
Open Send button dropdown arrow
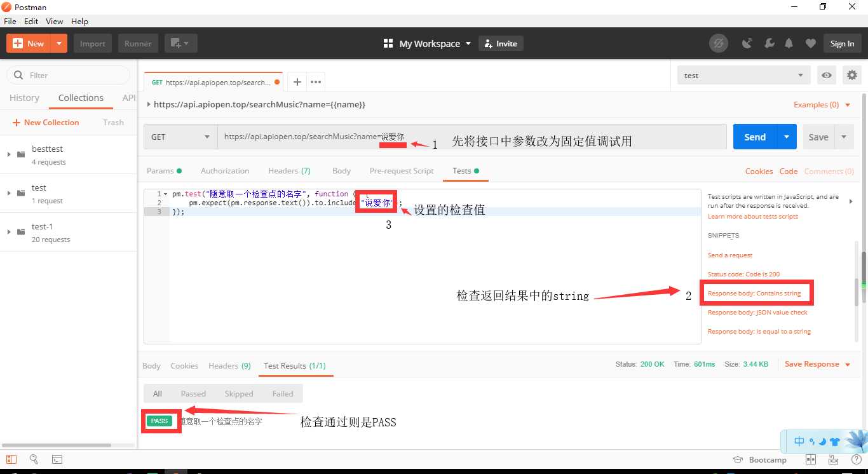coord(787,137)
